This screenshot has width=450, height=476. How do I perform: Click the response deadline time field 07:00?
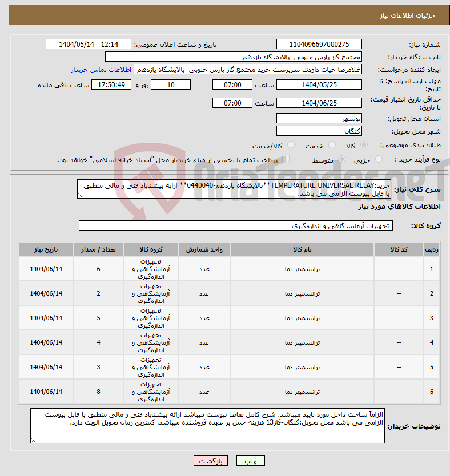232,85
